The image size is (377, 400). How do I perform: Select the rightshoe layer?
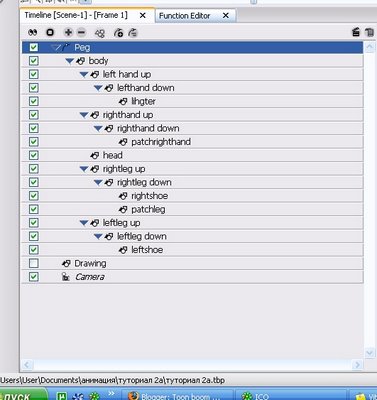coord(193,196)
